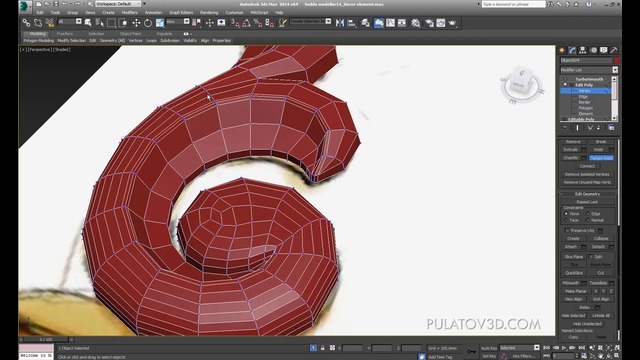Click the Break button
Screen dimensions: 640x360
coord(601,142)
